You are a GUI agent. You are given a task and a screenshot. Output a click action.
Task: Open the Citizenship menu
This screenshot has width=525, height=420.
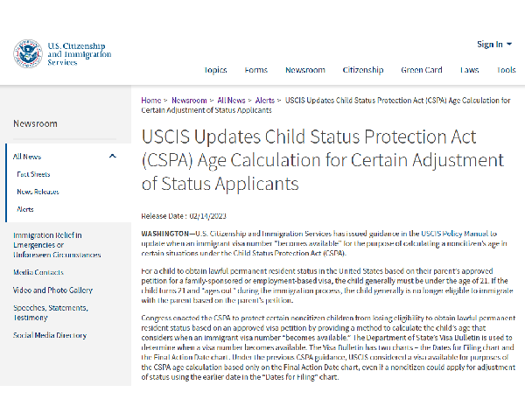tap(363, 70)
